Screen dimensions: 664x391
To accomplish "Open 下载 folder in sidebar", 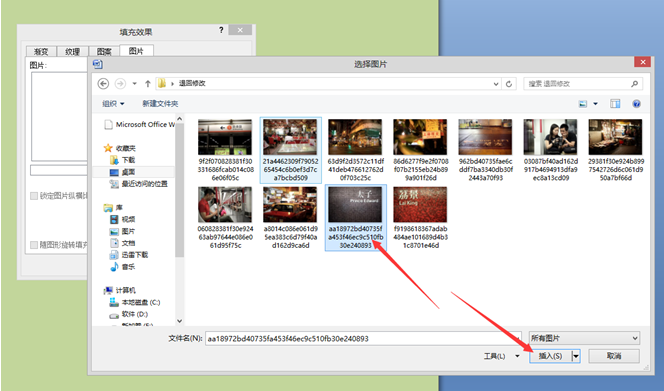I will [x=122, y=160].
